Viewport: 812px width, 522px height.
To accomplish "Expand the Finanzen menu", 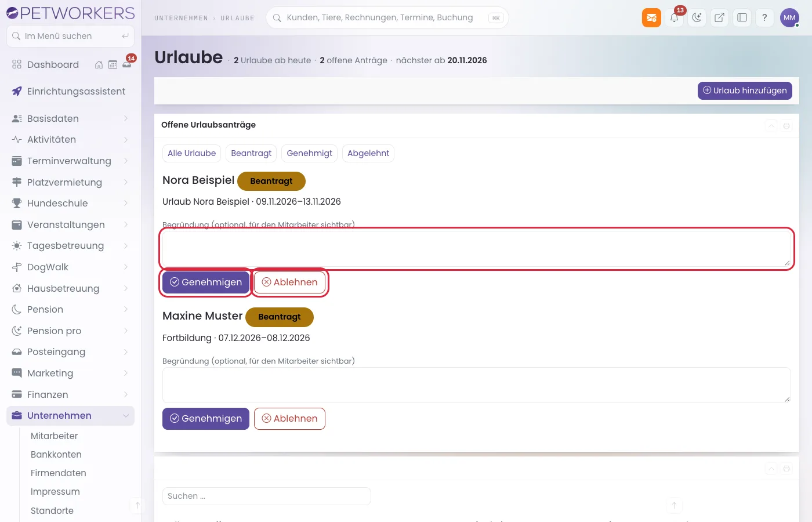I will pos(70,394).
